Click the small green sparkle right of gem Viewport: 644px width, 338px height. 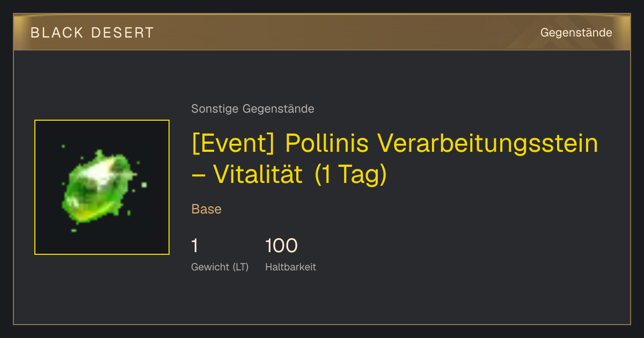[144, 185]
